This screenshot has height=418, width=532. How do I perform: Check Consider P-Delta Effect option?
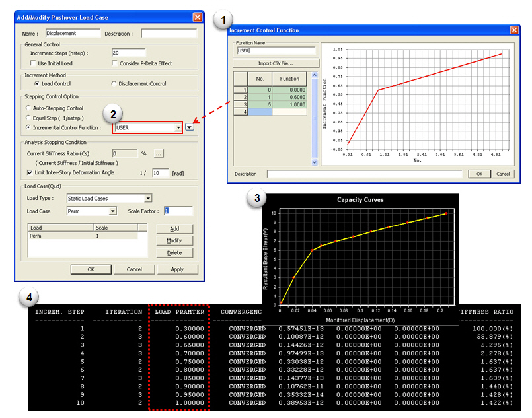[116, 63]
